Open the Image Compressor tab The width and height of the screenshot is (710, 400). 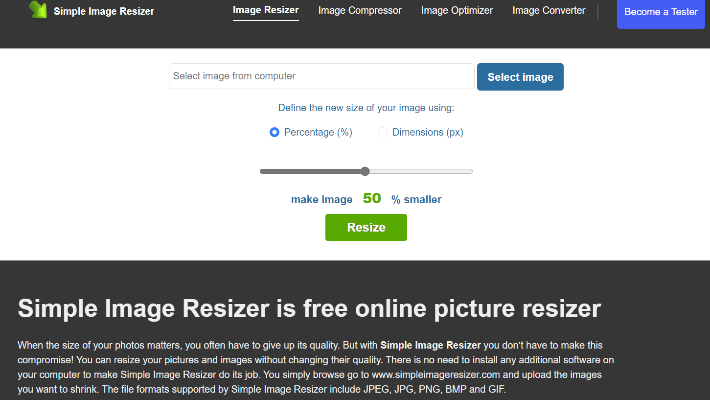pos(360,10)
